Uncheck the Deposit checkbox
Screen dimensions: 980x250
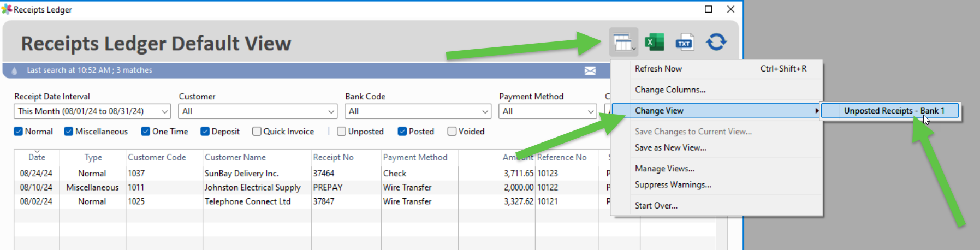pyautogui.click(x=205, y=132)
